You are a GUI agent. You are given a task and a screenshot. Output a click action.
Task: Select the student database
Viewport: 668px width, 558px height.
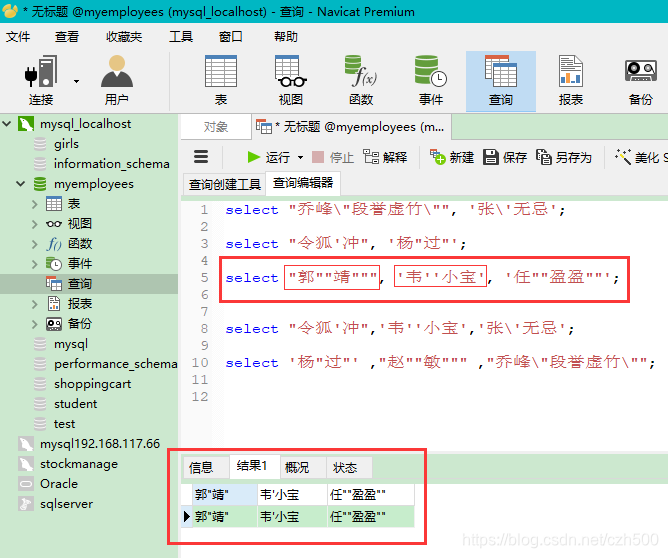click(x=75, y=404)
